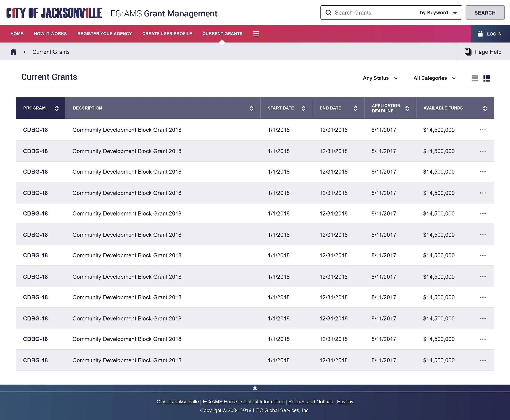Go to How It Works menu item
Viewport: 510px width, 420px height.
[x=50, y=34]
